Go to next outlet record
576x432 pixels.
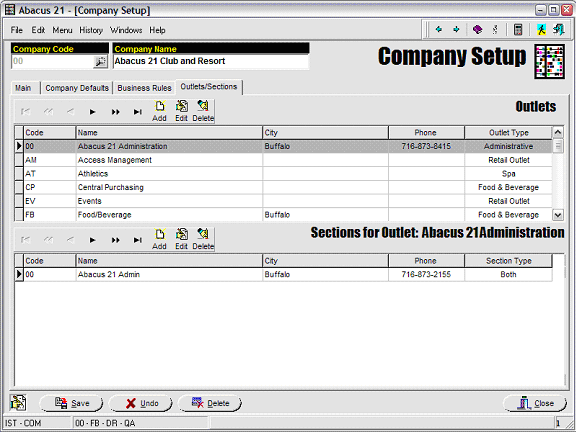(x=93, y=112)
